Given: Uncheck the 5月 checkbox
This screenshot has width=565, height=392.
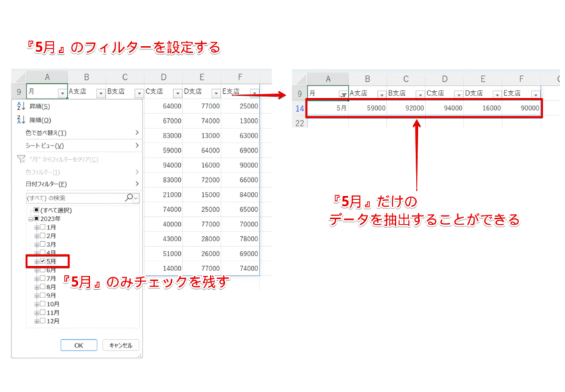Looking at the screenshot, I should coord(42,261).
